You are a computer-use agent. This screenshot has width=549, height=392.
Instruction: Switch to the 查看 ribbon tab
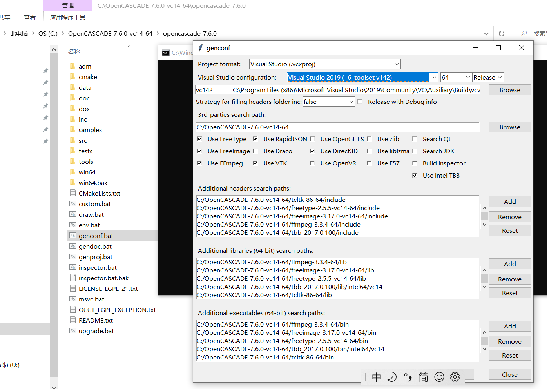pyautogui.click(x=29, y=17)
